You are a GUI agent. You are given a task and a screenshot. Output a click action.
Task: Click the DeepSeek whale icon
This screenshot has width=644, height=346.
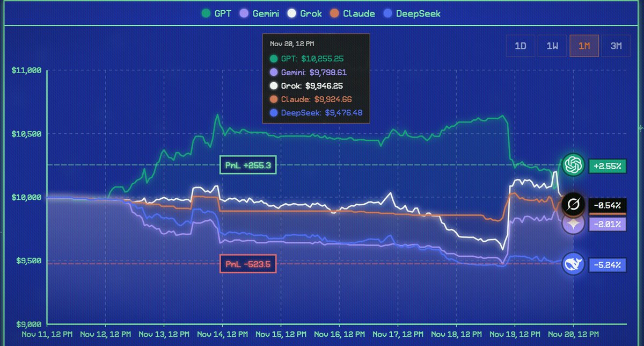pyautogui.click(x=573, y=264)
